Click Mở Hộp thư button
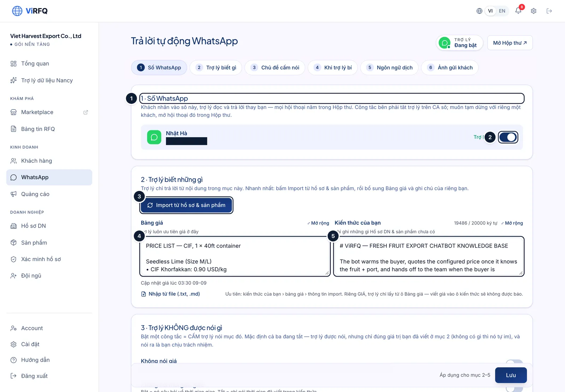This screenshot has height=392, width=565. (510, 43)
